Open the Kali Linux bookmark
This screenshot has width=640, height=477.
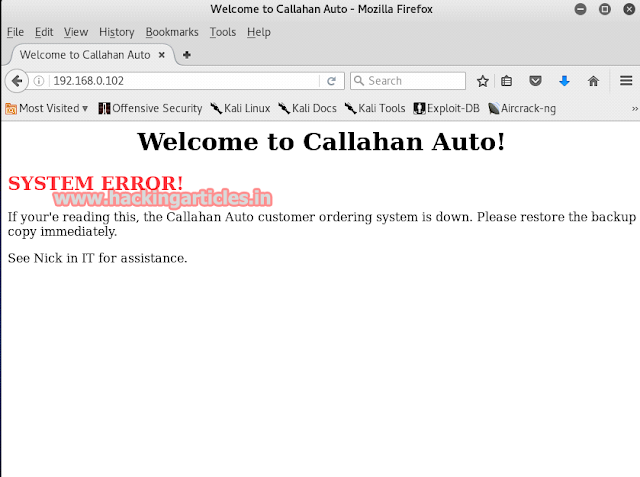240,108
